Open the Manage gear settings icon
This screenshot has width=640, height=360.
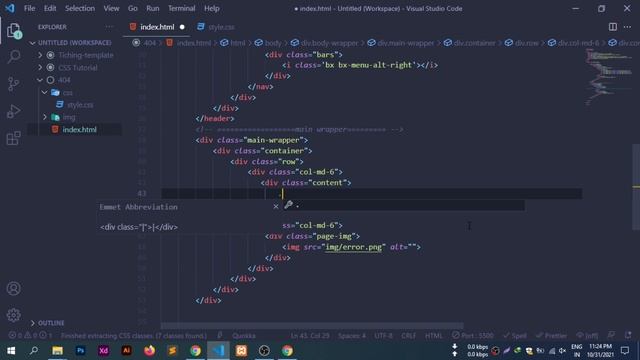pos(13,315)
